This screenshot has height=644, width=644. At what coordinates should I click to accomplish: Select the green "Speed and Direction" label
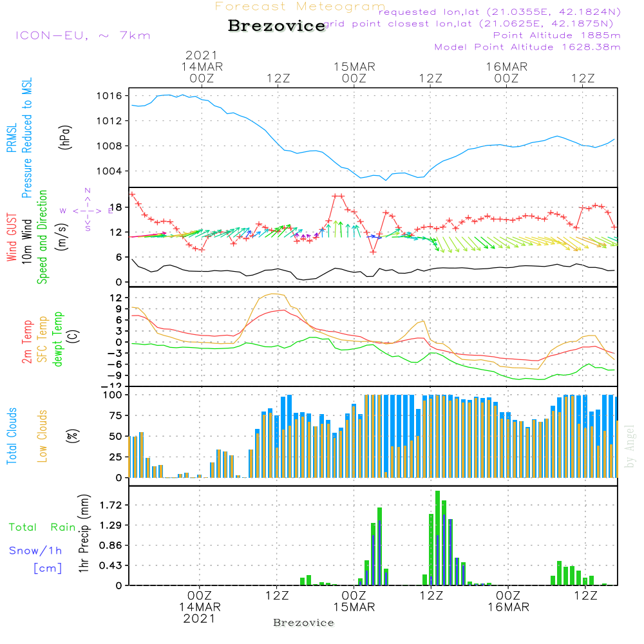(x=43, y=237)
